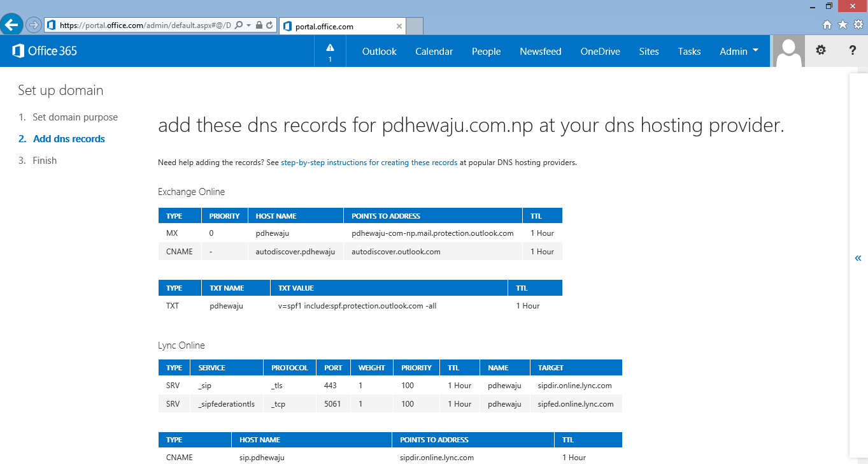Screen dimensions: 868x464
Task: Open Outlook from the top navigation
Action: pyautogui.click(x=380, y=52)
